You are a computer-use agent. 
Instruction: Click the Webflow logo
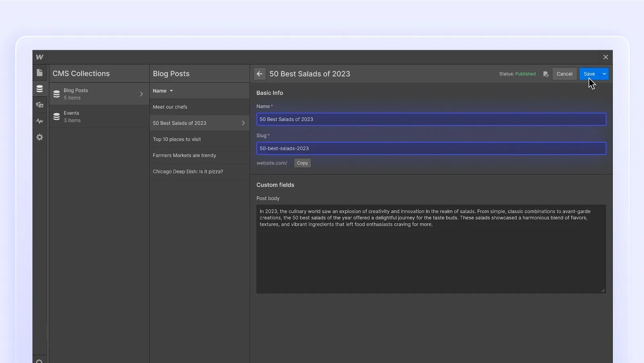tap(39, 57)
